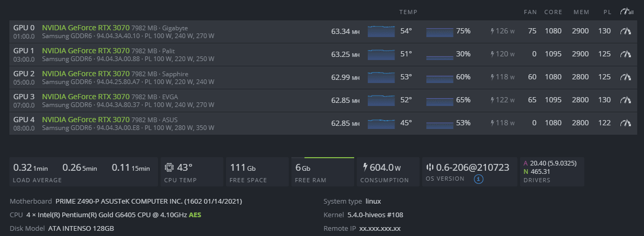Click the GPU 2 hashrate 62.99 MH
The image size is (644, 236).
(345, 77)
